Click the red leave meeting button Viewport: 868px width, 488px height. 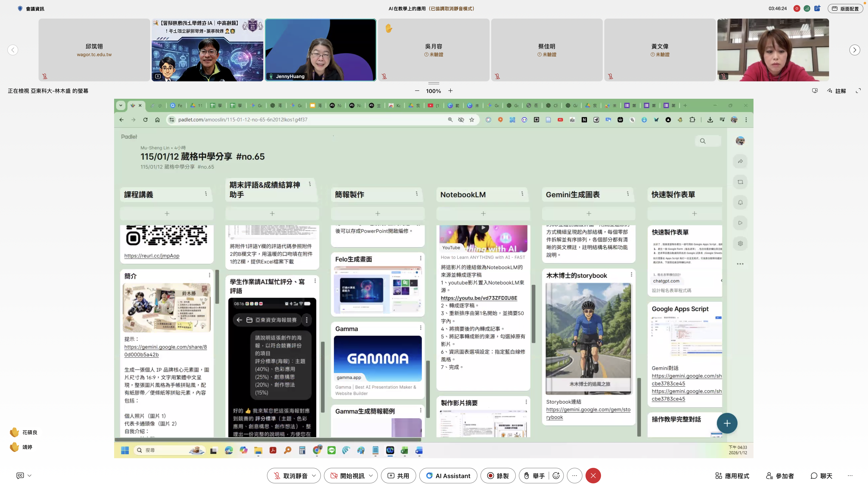point(593,476)
